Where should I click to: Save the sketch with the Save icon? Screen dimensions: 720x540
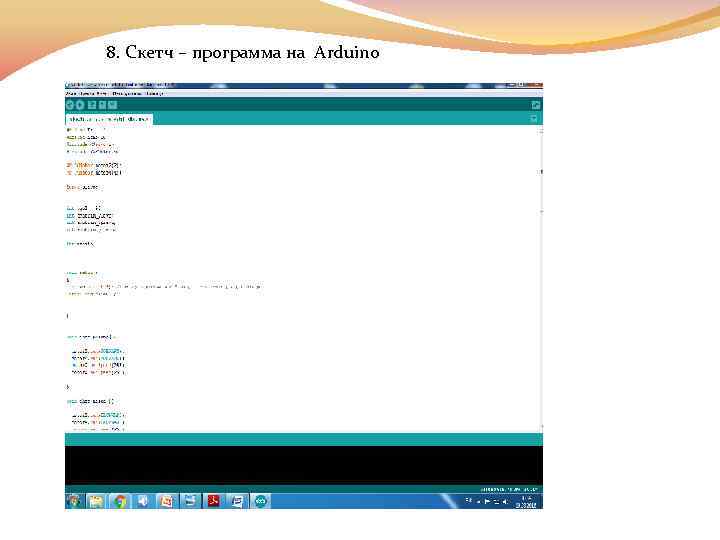tap(112, 105)
